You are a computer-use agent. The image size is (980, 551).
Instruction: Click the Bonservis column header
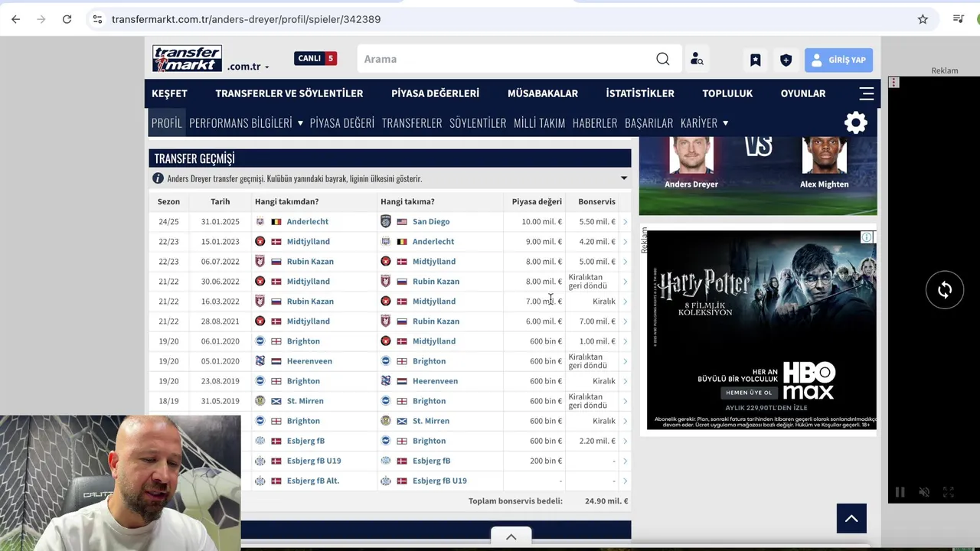coord(596,201)
